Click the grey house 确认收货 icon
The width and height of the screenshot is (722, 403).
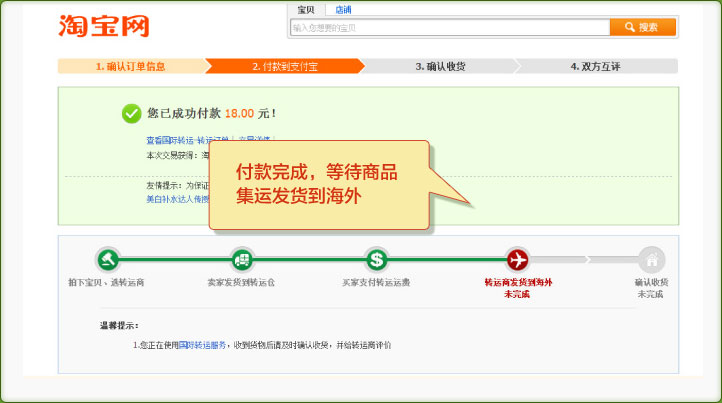click(652, 259)
